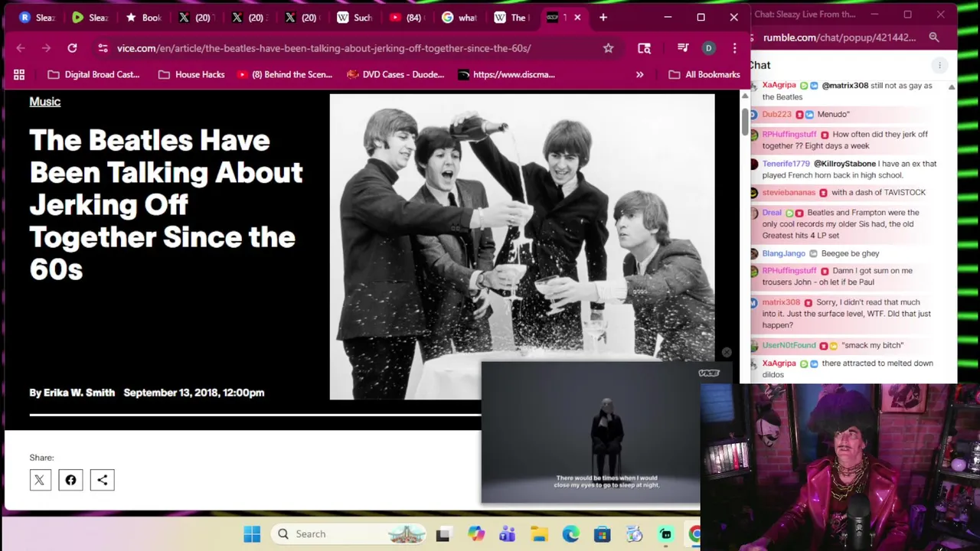Click the article headline text

click(x=166, y=204)
